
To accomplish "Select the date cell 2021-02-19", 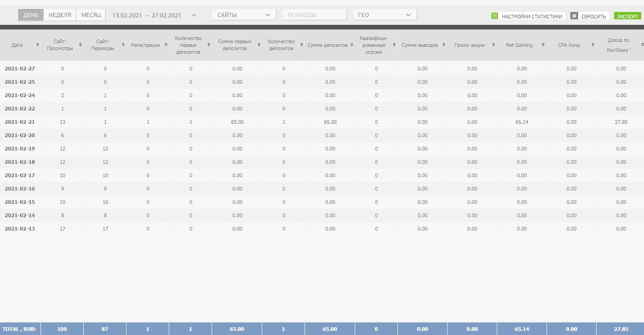I will (x=20, y=149).
